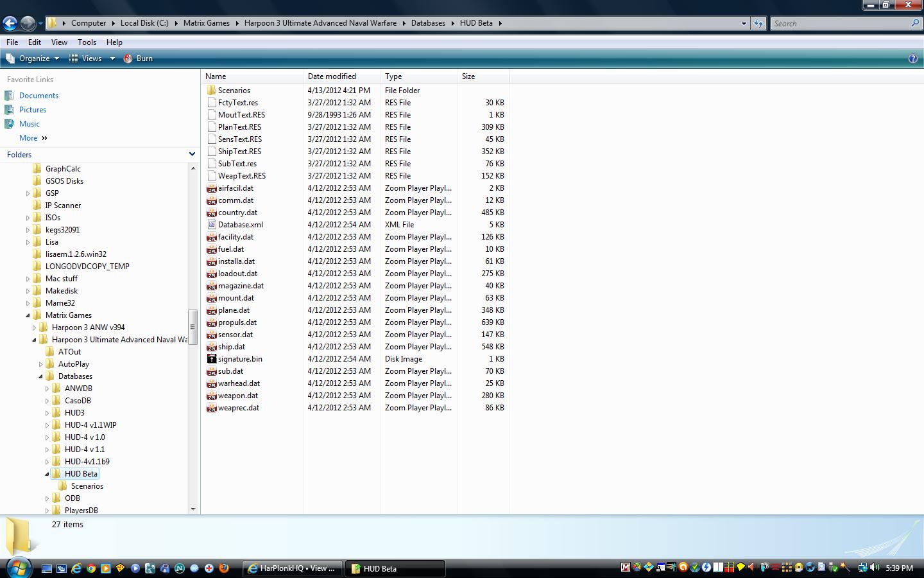Select the MoutText.RES file name

click(x=241, y=115)
